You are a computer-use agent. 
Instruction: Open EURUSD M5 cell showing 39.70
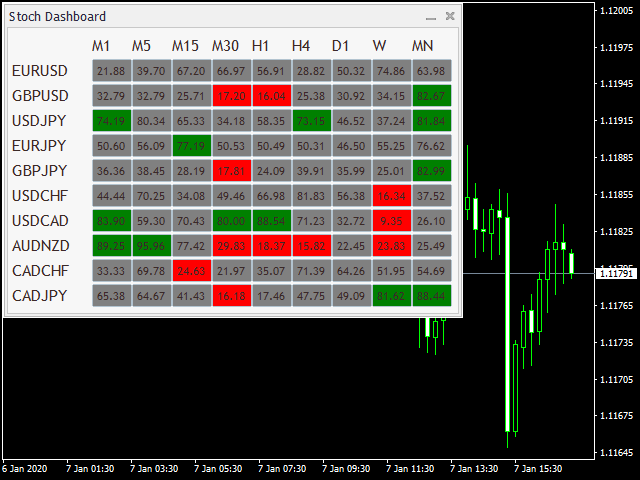[151, 71]
